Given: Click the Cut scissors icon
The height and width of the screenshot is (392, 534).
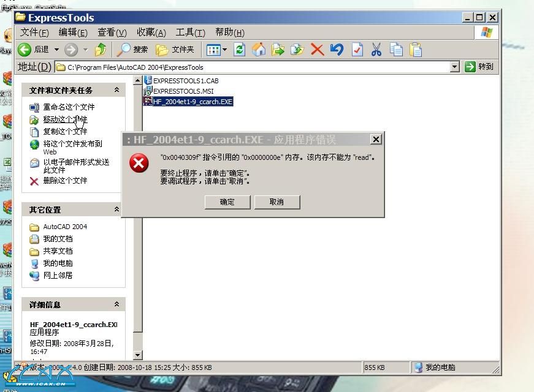Looking at the screenshot, I should (376, 50).
